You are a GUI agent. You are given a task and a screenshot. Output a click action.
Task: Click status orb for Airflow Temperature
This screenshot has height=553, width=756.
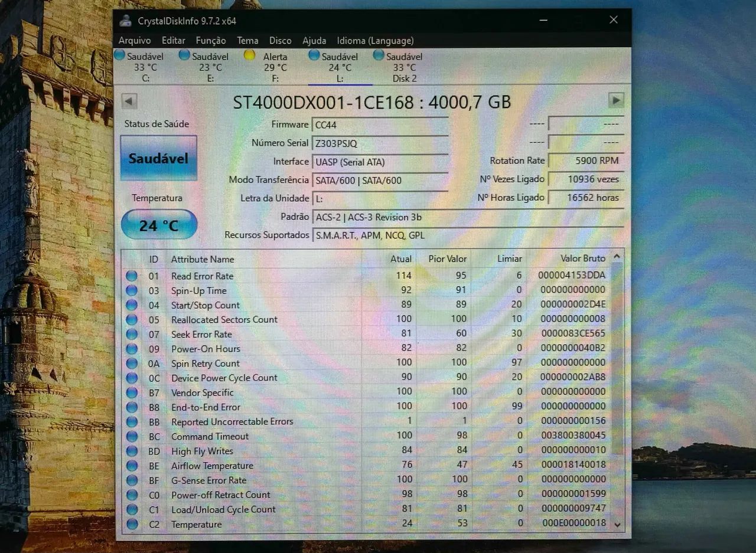(x=131, y=466)
